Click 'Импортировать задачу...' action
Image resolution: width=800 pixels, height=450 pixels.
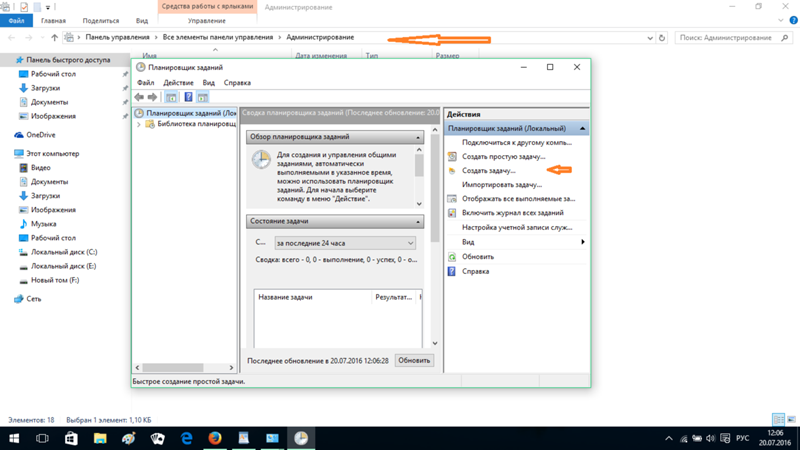click(502, 185)
